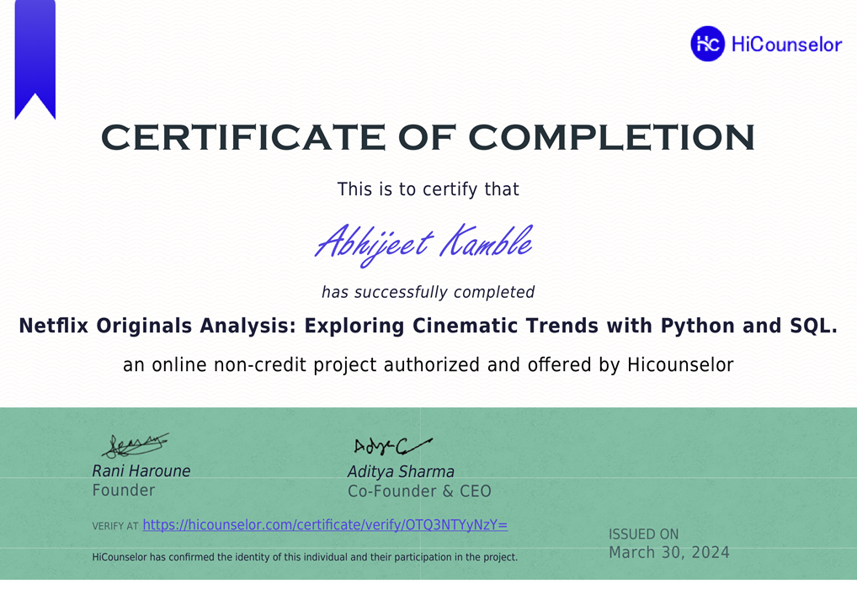
Task: Select the CERTIFICATE OF COMPLETION heading
Action: pyautogui.click(x=428, y=136)
